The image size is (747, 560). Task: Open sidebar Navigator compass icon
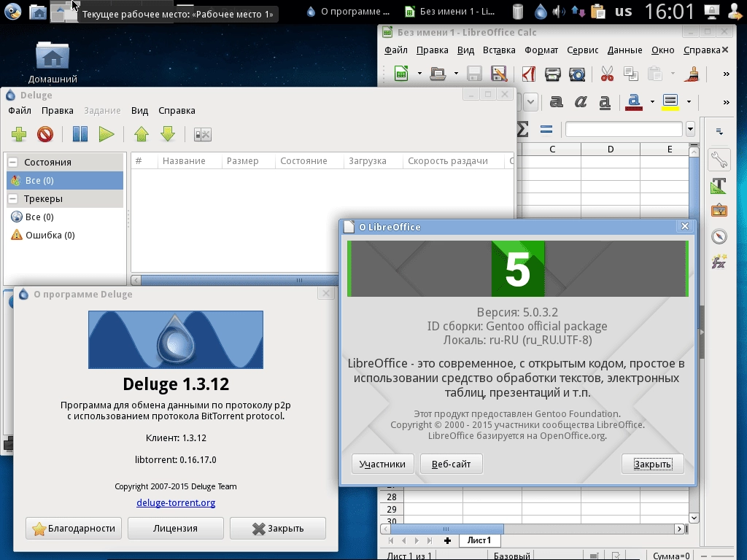click(x=719, y=236)
